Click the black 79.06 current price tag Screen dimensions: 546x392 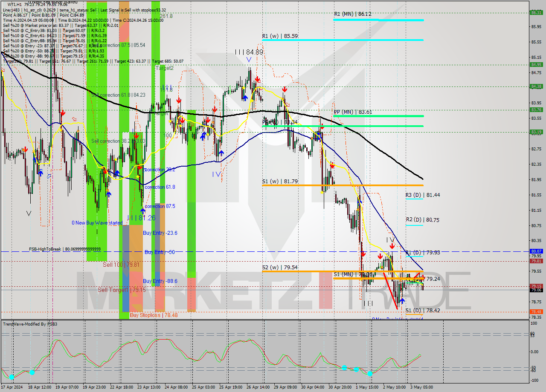pyautogui.click(x=536, y=290)
